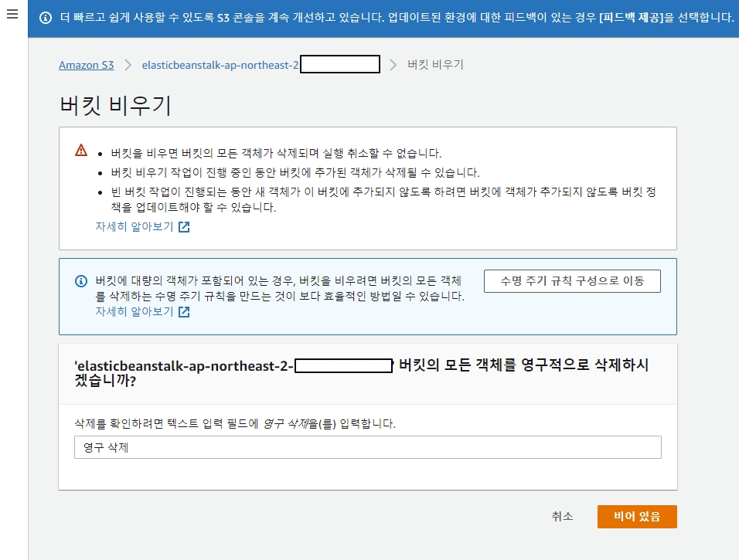Open the Amazon S3 breadcrumb link
The height and width of the screenshot is (560, 739).
(x=87, y=65)
